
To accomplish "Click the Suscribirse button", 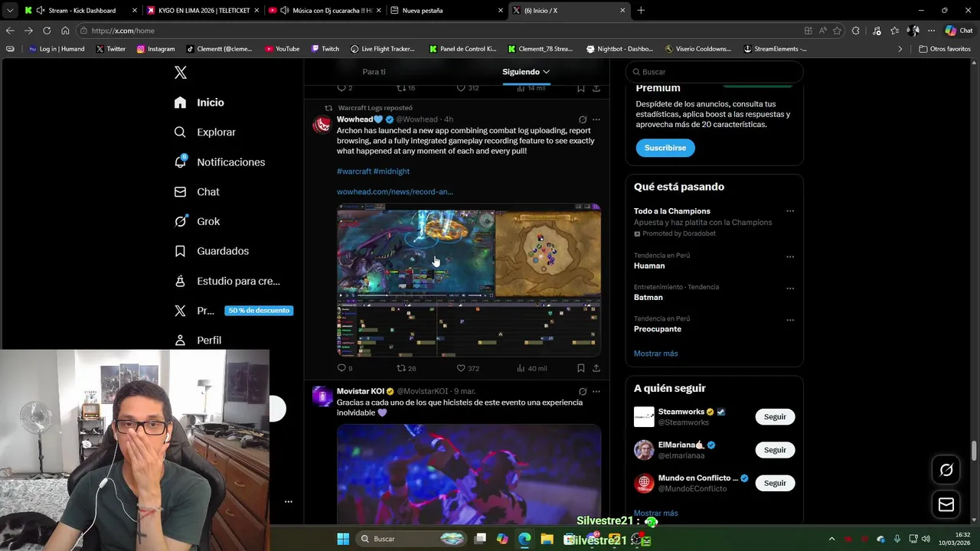I will click(x=665, y=148).
